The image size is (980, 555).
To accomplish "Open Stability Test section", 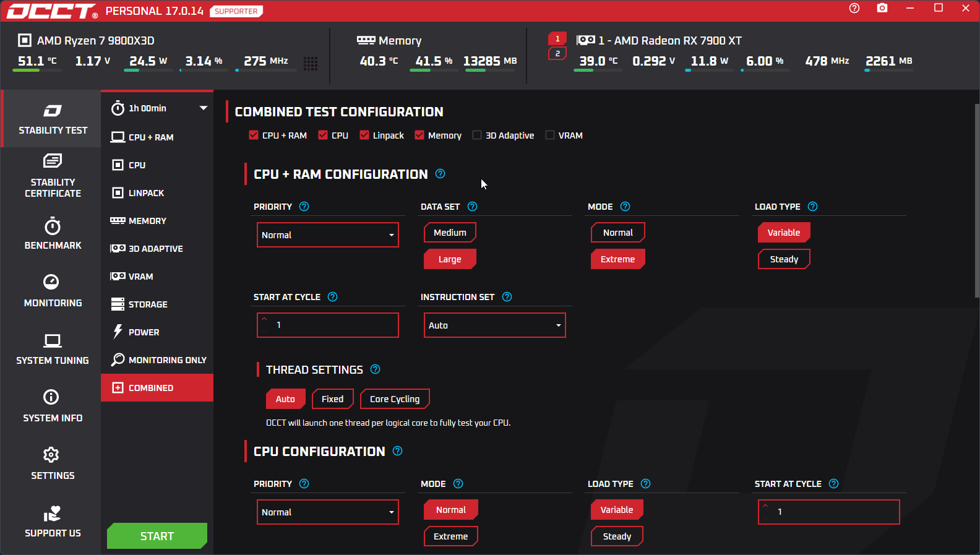I will pos(52,119).
